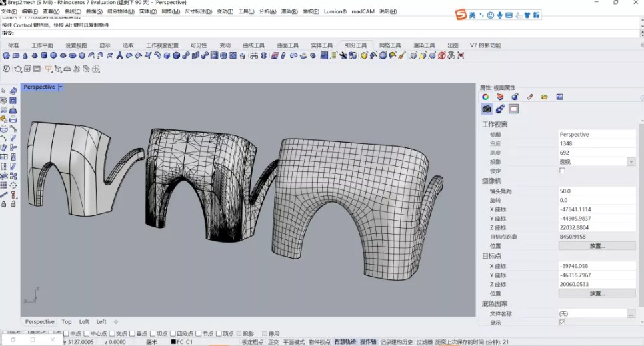Click the crosshair circle icon in second toolbar
This screenshot has width=644, height=346.
tap(96, 69)
